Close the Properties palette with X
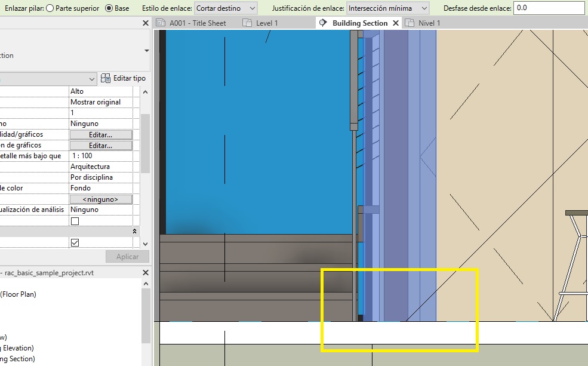Viewport: 588px width, 366px height. coord(146,23)
